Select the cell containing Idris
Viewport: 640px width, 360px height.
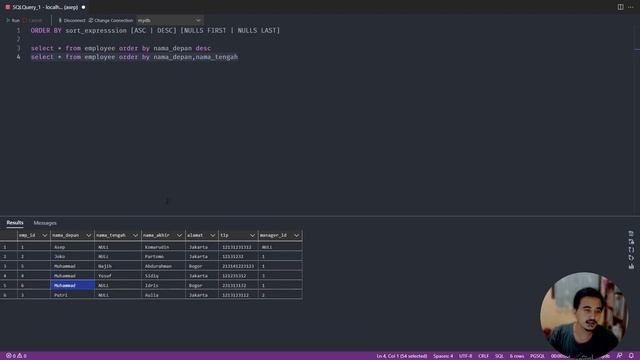(163, 285)
